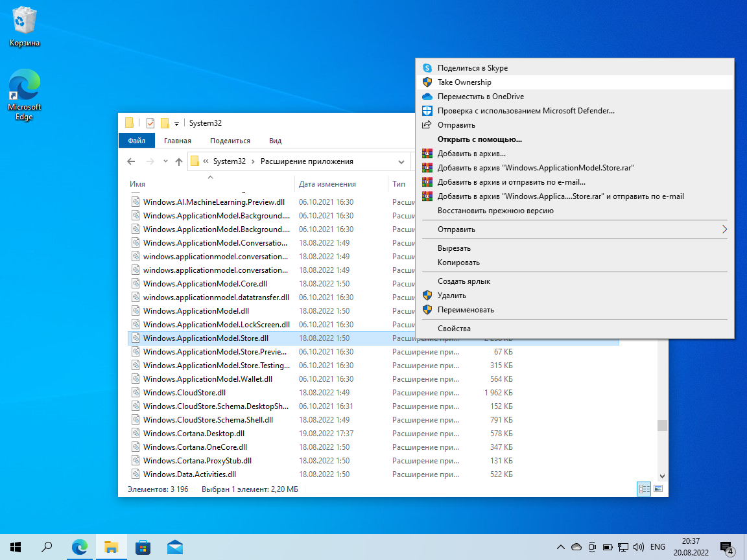Viewport: 747px width, 560px height.
Task: Click System32 breadcrumb in address bar
Action: coord(229,162)
